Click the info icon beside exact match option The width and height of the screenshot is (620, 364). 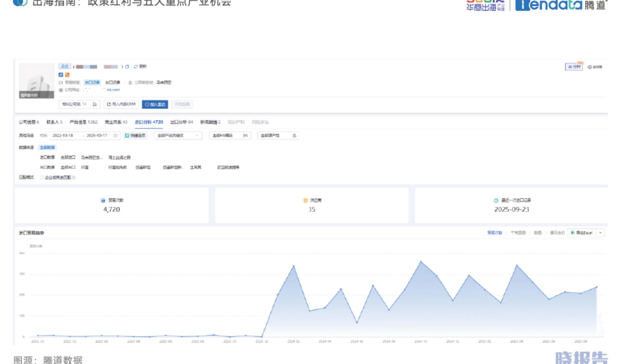pos(73,177)
